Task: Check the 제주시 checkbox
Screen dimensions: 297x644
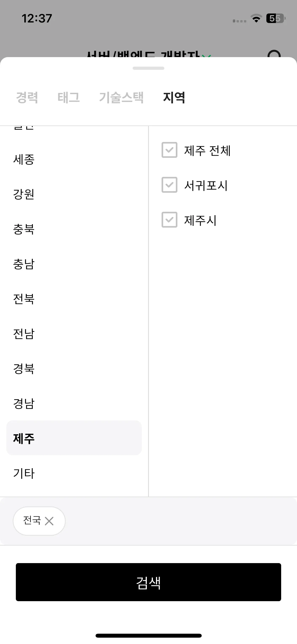Action: click(169, 220)
